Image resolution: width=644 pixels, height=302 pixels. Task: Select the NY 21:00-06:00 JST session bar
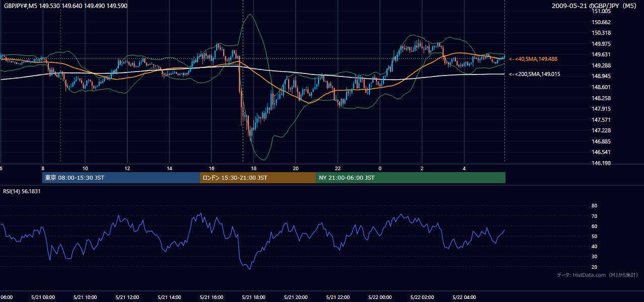coord(411,178)
